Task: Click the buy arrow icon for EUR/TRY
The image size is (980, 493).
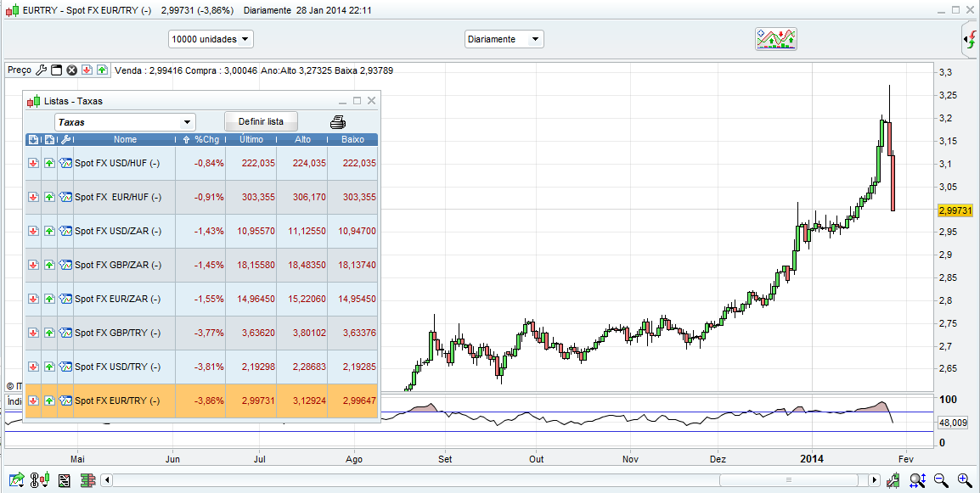Action: coord(49,401)
